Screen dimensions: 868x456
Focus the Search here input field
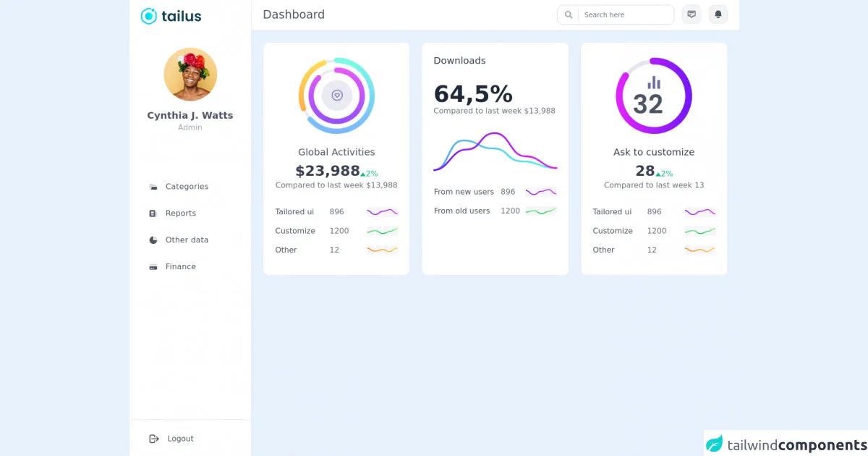[626, 14]
